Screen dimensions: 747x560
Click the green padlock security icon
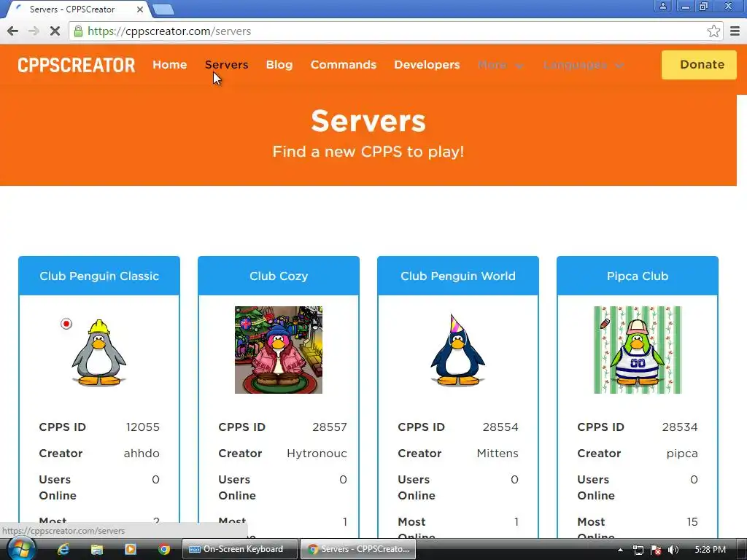(x=79, y=31)
